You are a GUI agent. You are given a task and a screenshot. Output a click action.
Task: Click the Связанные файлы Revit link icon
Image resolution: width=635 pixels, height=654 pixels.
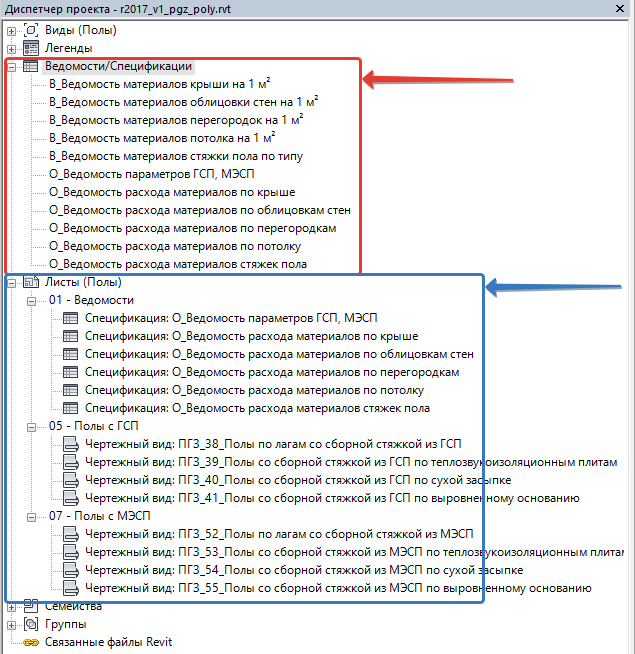pyautogui.click(x=30, y=642)
